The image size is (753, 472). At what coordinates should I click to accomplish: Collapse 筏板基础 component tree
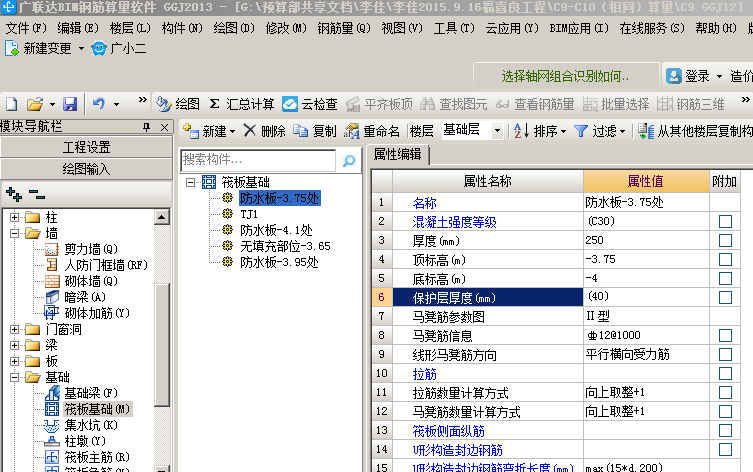tap(191, 182)
